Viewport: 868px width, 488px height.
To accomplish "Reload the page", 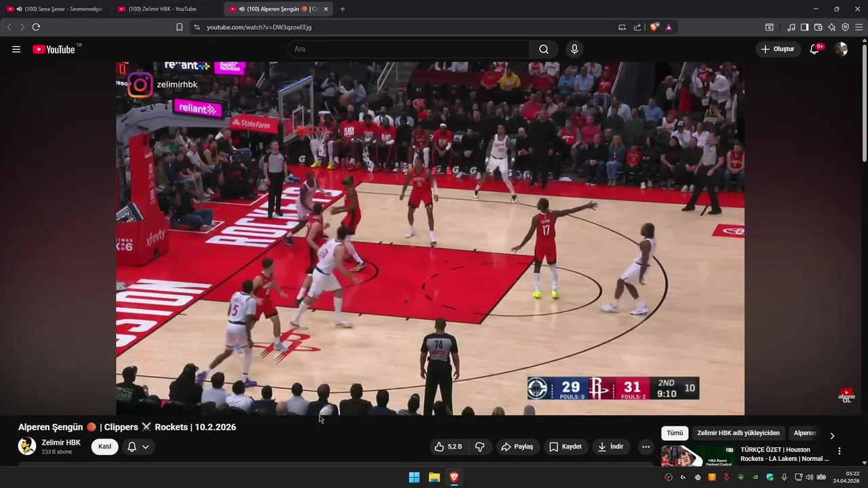I will coord(36,27).
